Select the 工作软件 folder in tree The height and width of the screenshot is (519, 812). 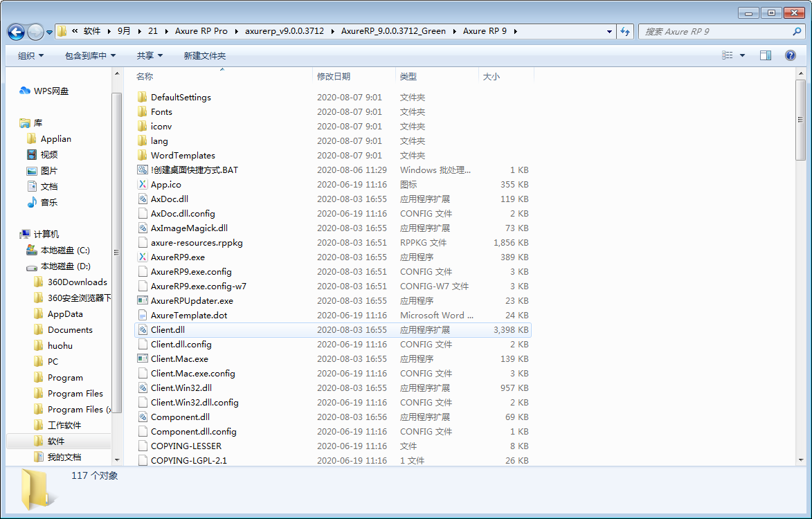57,426
